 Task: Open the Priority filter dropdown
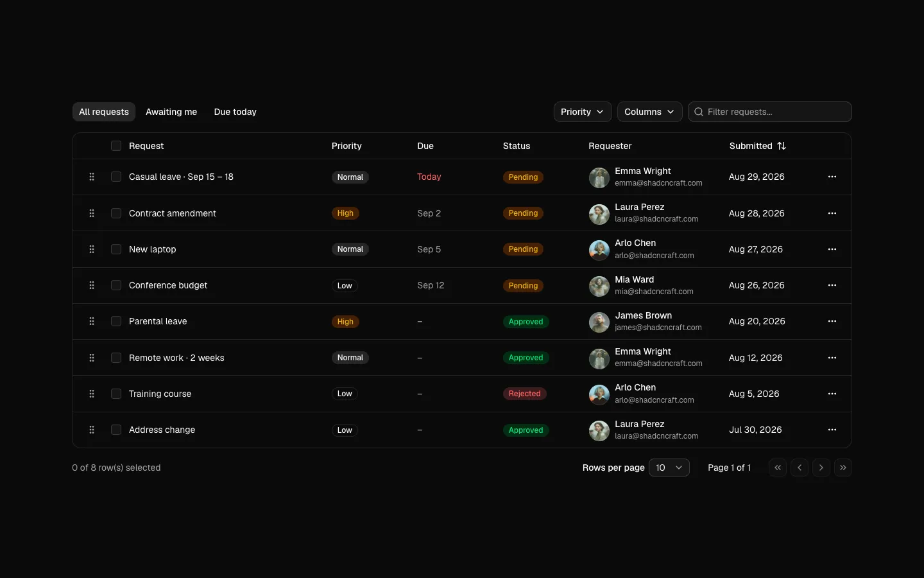pos(583,112)
